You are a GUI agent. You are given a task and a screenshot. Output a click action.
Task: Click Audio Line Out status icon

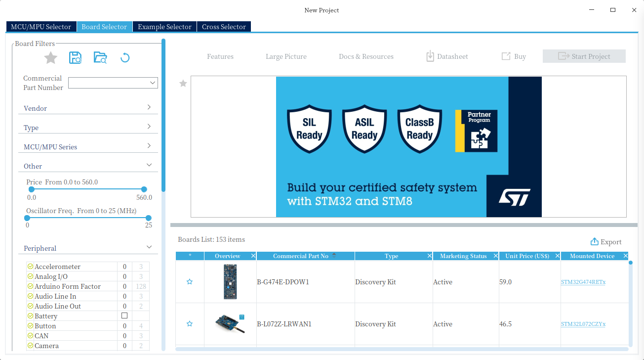pyautogui.click(x=30, y=306)
